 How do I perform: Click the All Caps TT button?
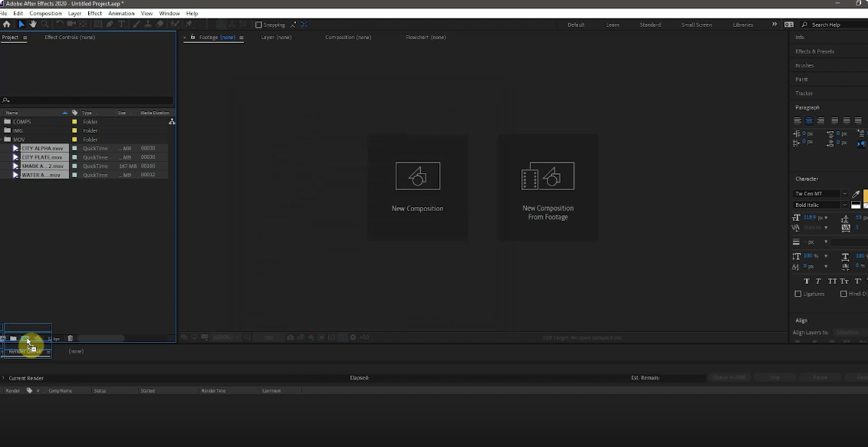click(x=832, y=281)
